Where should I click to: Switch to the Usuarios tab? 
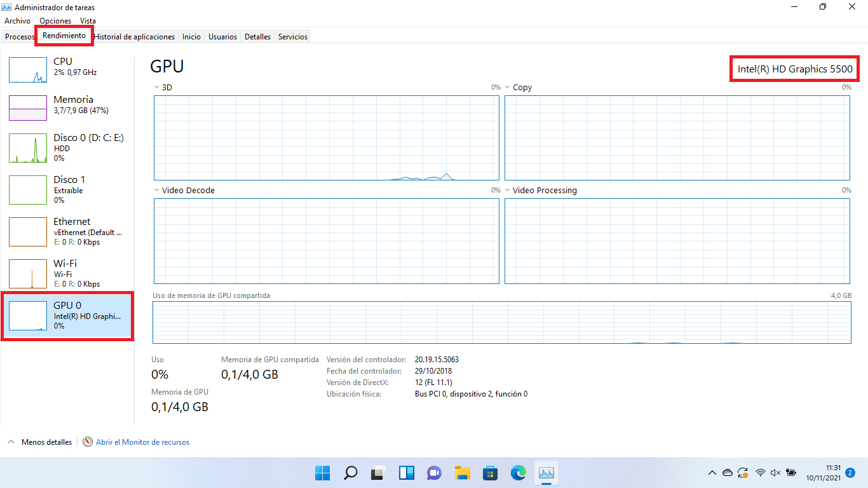222,37
